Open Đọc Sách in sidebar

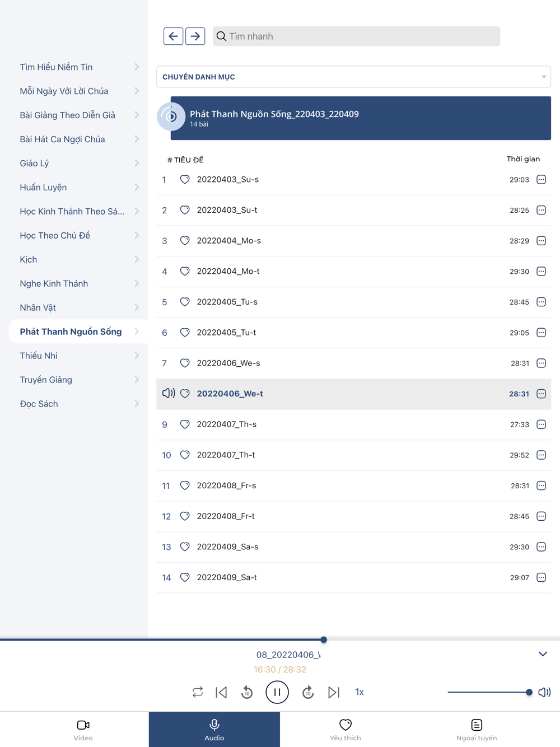[x=78, y=404]
